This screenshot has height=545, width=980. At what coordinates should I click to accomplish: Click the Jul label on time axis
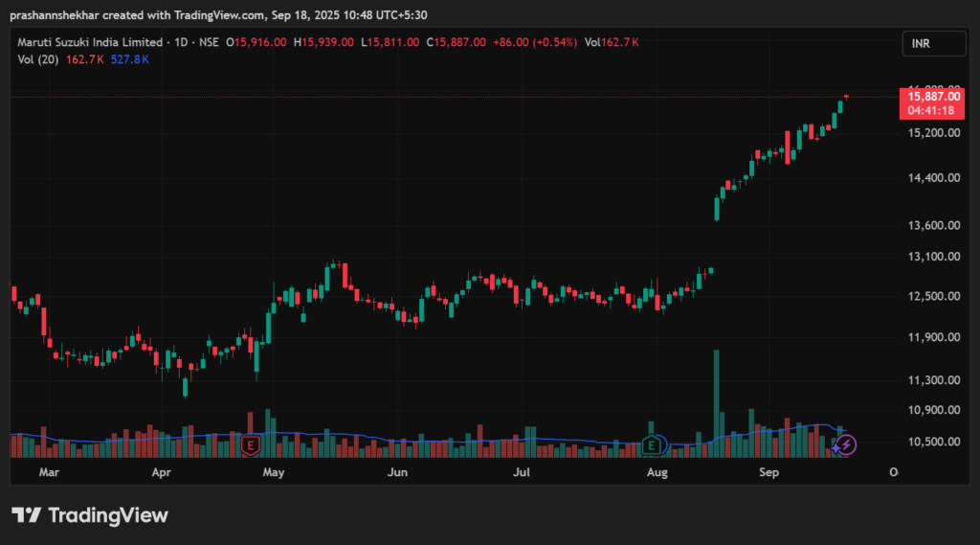coord(523,472)
